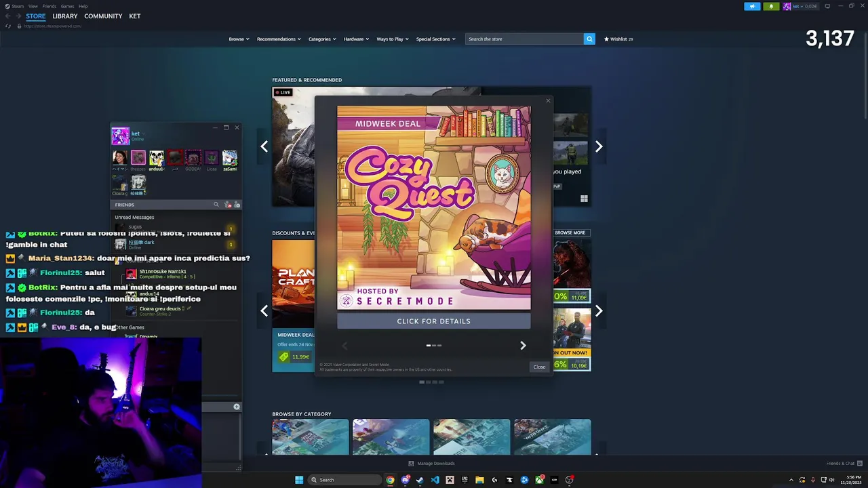
Task: Open File Explorer from the taskbar
Action: tap(479, 480)
